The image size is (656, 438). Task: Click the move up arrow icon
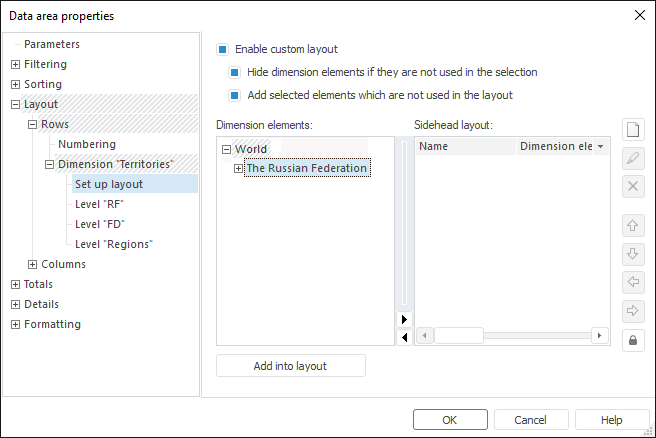click(632, 225)
